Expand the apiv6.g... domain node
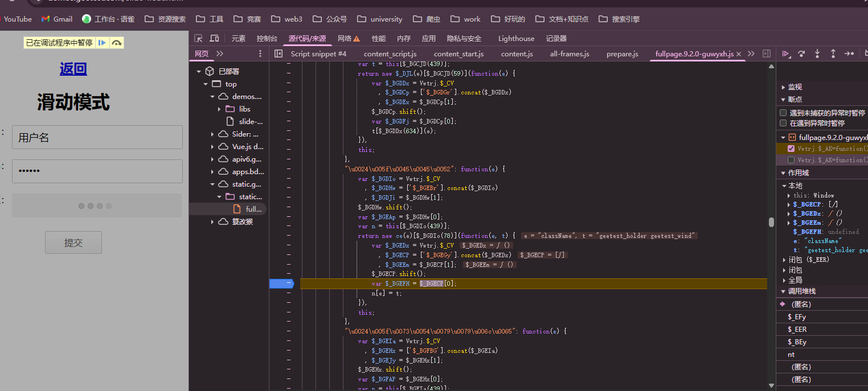This screenshot has width=868, height=391. click(212, 159)
